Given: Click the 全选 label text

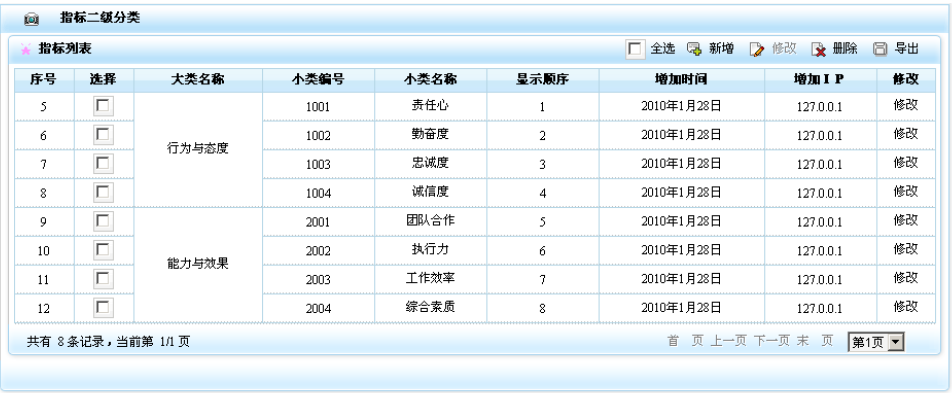Looking at the screenshot, I should point(662,49).
